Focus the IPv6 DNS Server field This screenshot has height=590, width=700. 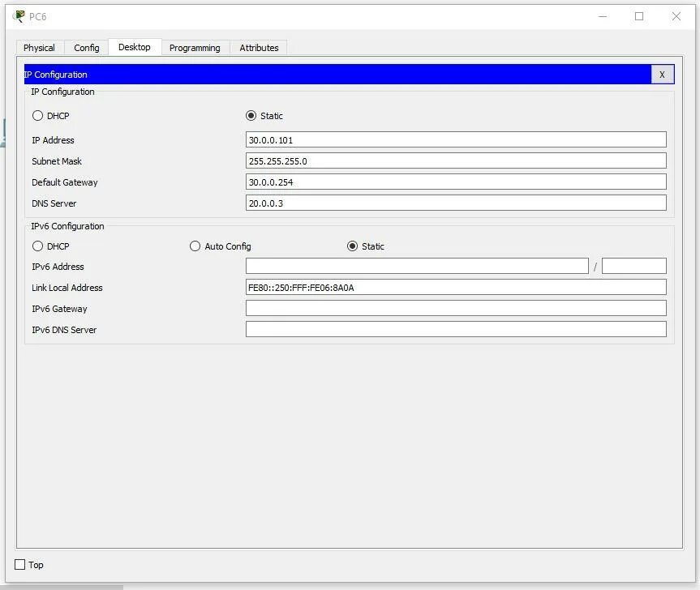(456, 329)
